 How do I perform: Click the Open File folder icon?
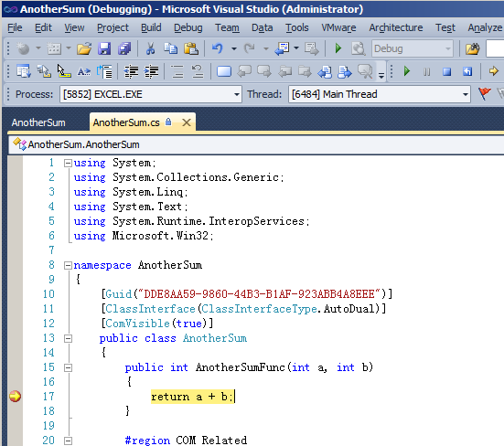click(84, 48)
